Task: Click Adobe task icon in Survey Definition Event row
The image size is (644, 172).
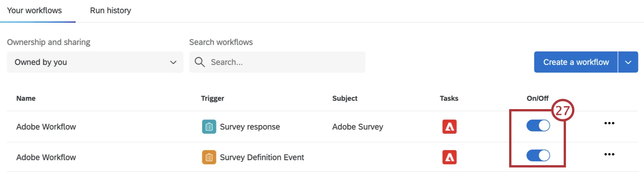Action: pos(449,157)
